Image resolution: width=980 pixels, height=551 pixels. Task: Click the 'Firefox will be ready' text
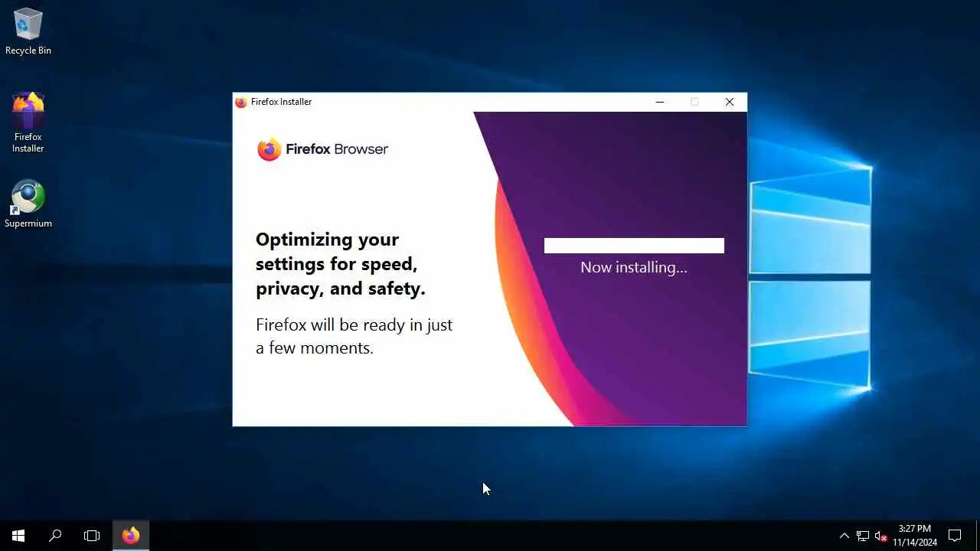pyautogui.click(x=354, y=336)
